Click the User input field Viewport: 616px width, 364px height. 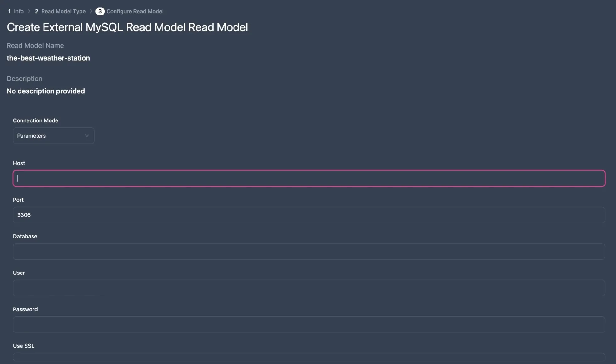click(x=308, y=288)
